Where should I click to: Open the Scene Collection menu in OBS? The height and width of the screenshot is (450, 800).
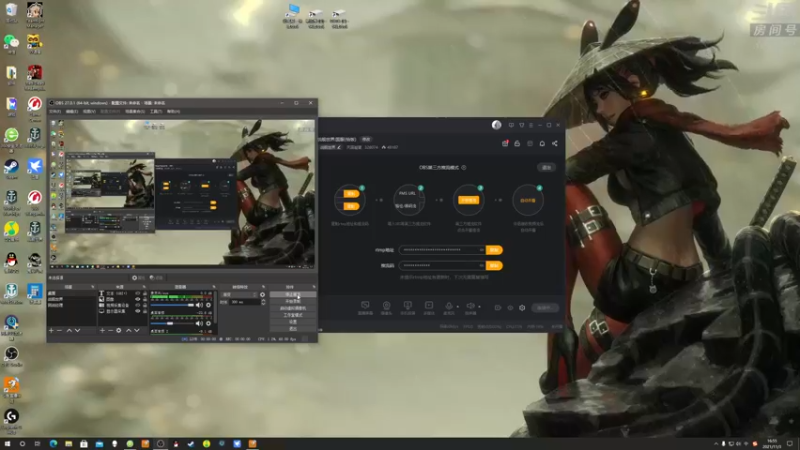(135, 111)
